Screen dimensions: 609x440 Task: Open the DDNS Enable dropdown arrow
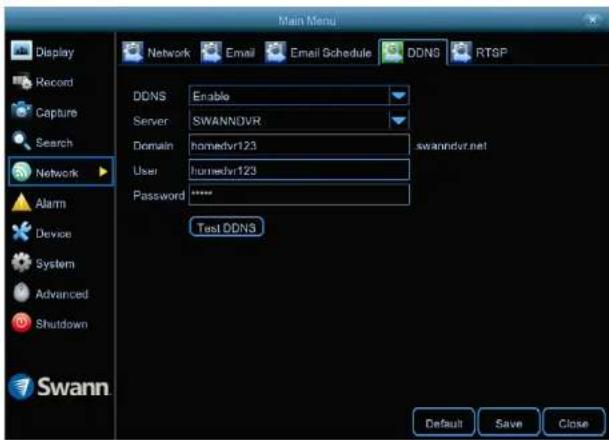pyautogui.click(x=399, y=96)
